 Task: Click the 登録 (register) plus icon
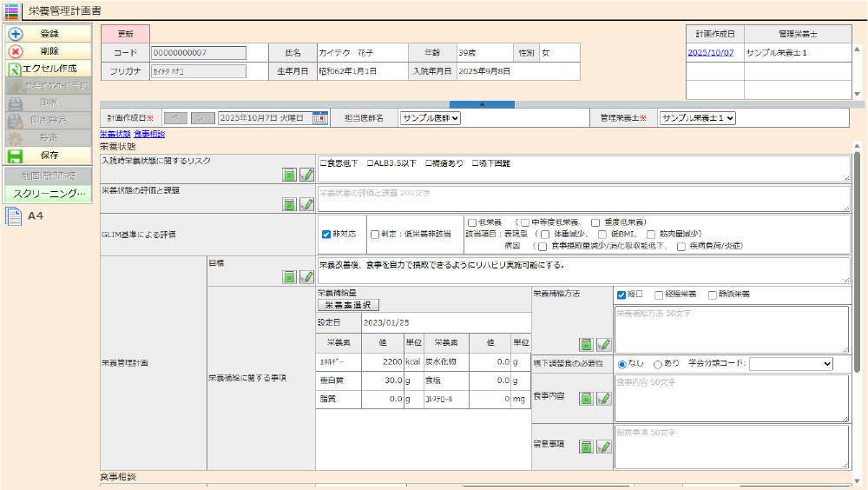(15, 34)
